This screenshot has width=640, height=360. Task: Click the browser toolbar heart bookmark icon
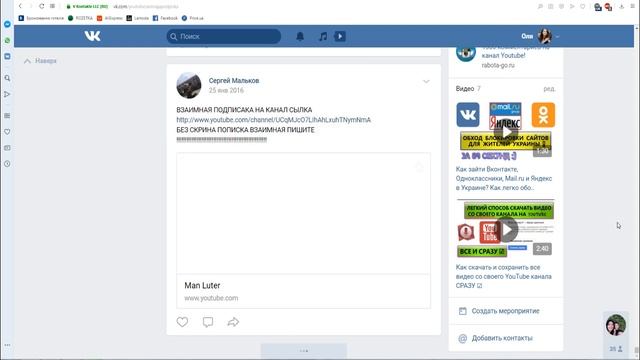pos(582,7)
